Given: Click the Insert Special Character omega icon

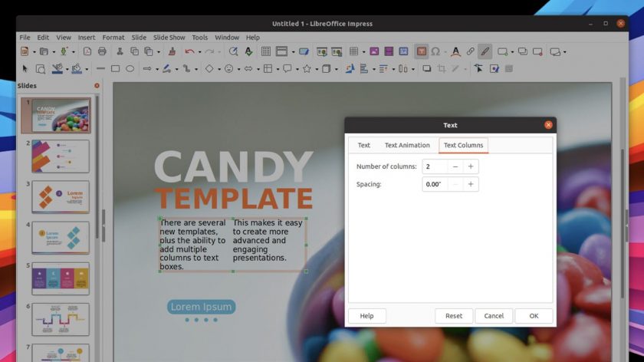Looking at the screenshot, I should pos(435,51).
